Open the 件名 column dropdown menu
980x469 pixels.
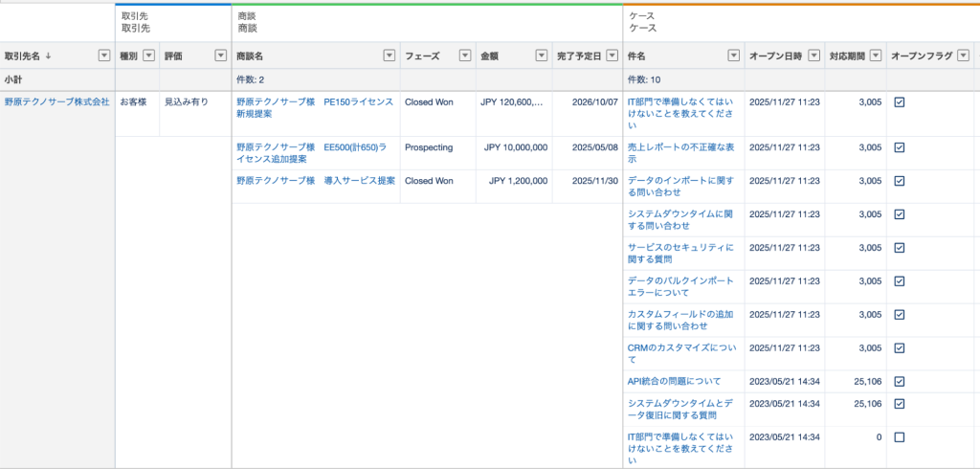pyautogui.click(x=735, y=56)
